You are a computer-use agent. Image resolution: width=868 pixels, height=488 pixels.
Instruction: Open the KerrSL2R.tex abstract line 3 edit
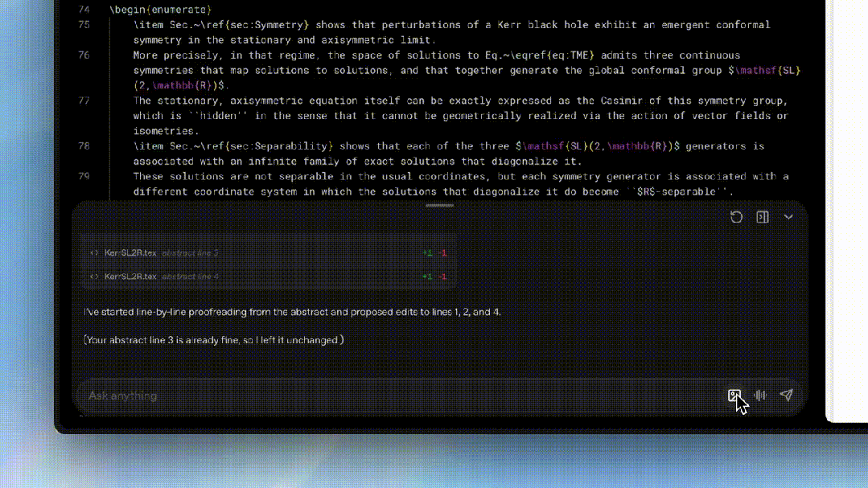[x=161, y=253]
